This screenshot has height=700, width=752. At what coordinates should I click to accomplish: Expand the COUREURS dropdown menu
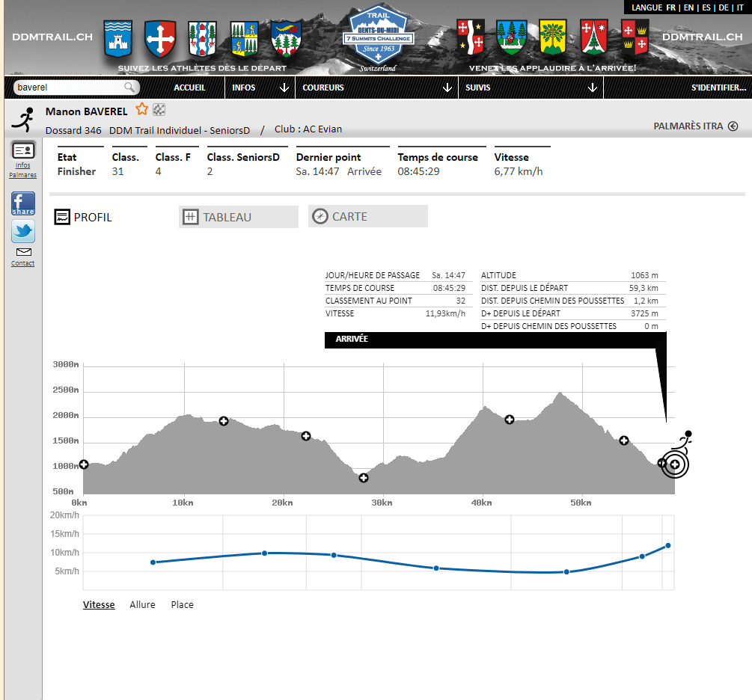[x=377, y=87]
